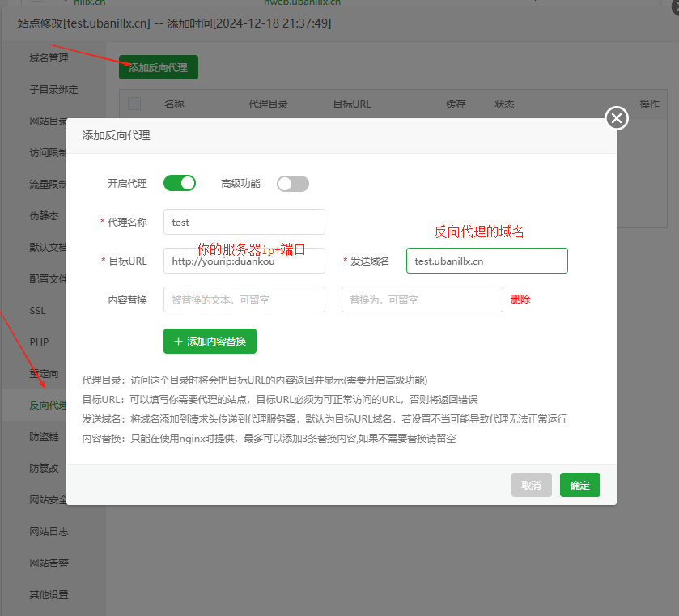Go to the 网站日志 tab
Viewport: 679px width, 616px height.
[x=49, y=532]
